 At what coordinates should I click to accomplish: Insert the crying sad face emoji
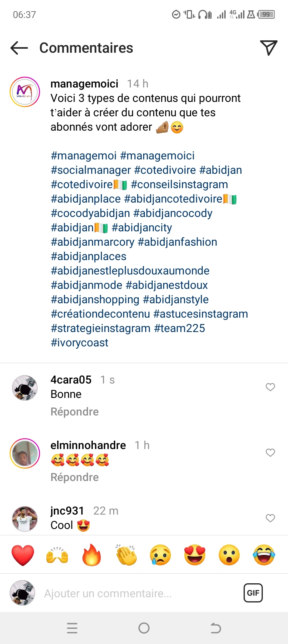tap(160, 555)
